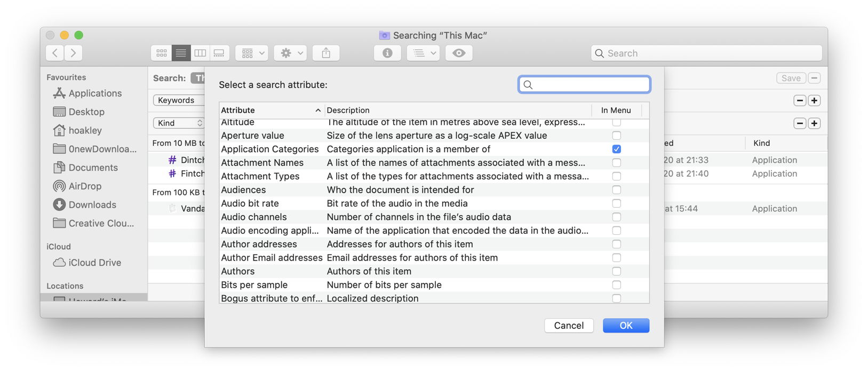Click the Quick Look eye icon
Viewport: 868px width, 371px height.
click(x=459, y=53)
